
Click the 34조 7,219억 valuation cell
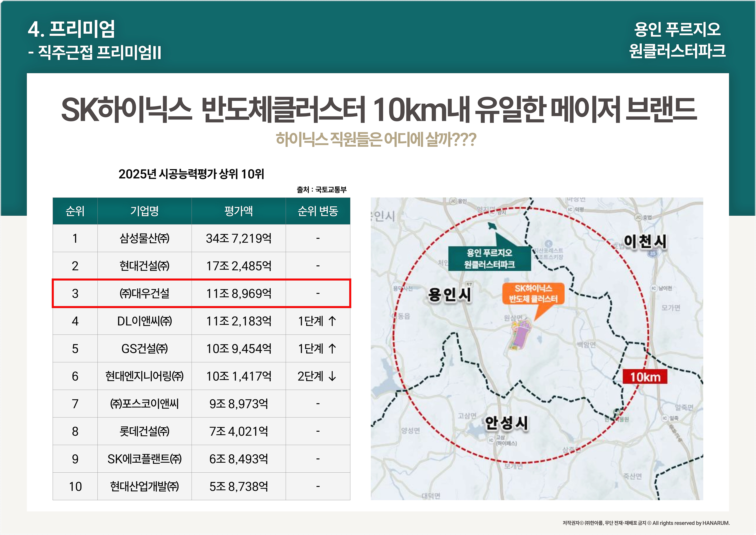(x=238, y=238)
